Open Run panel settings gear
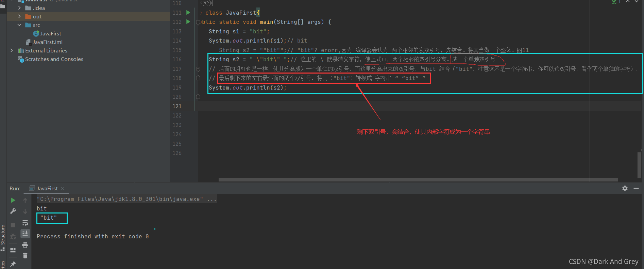Screen dimensions: 644x269 click(625, 188)
